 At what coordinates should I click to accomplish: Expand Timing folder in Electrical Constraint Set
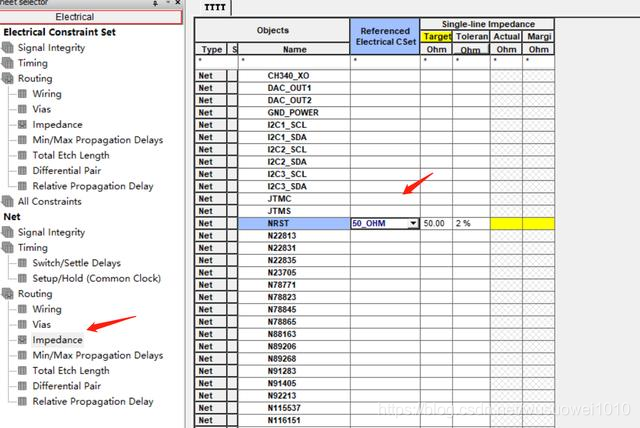(9, 63)
